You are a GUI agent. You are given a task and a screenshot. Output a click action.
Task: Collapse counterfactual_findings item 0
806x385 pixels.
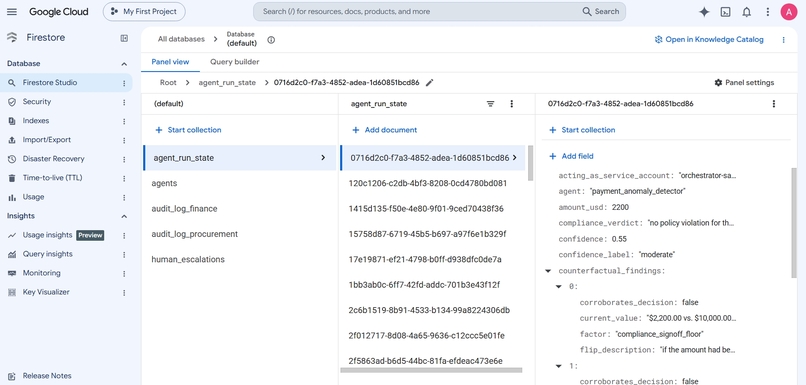click(x=559, y=286)
